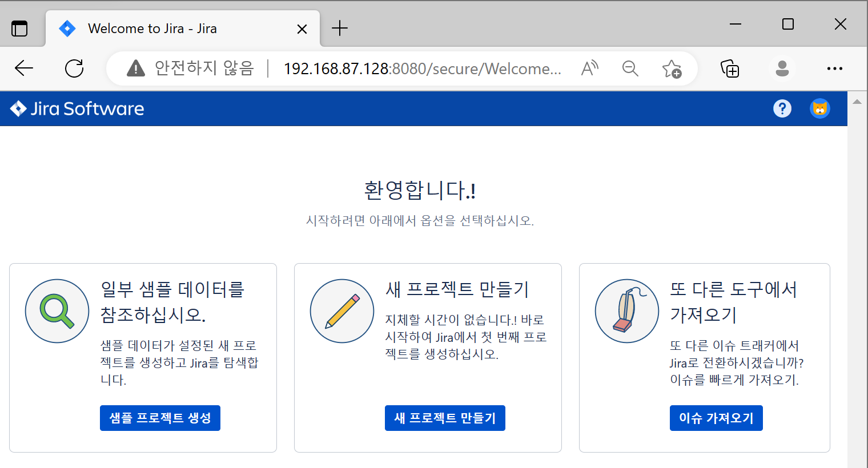Viewport: 868px width, 468px height.
Task: Maximize the browser window
Action: (x=788, y=24)
